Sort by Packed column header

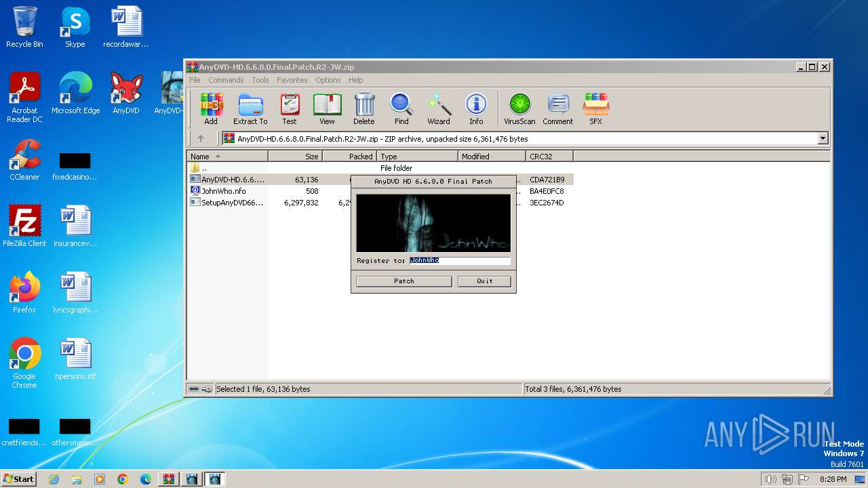pos(350,156)
